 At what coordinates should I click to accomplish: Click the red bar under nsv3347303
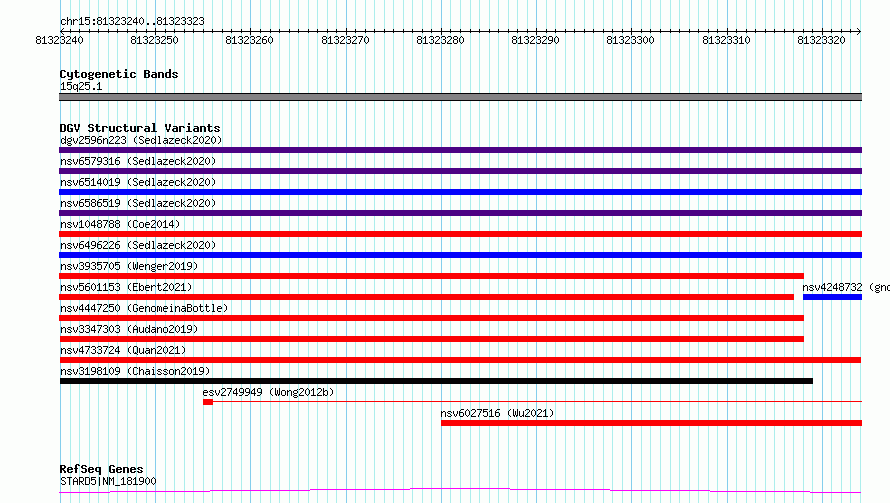coord(431,339)
